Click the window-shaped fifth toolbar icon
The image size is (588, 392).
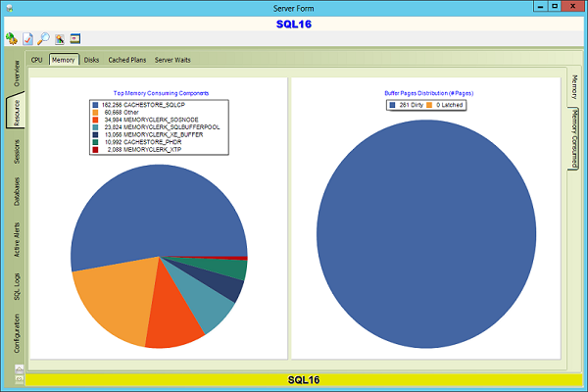(74, 38)
